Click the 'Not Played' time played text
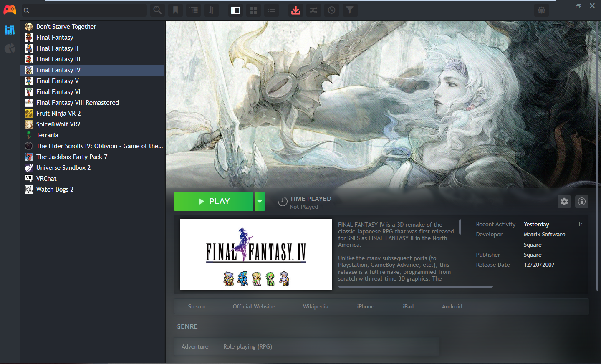This screenshot has height=364, width=601. [x=304, y=207]
